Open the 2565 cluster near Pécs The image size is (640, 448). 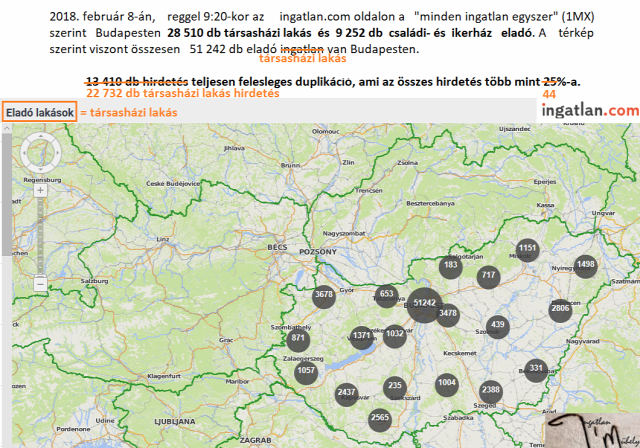tap(380, 419)
